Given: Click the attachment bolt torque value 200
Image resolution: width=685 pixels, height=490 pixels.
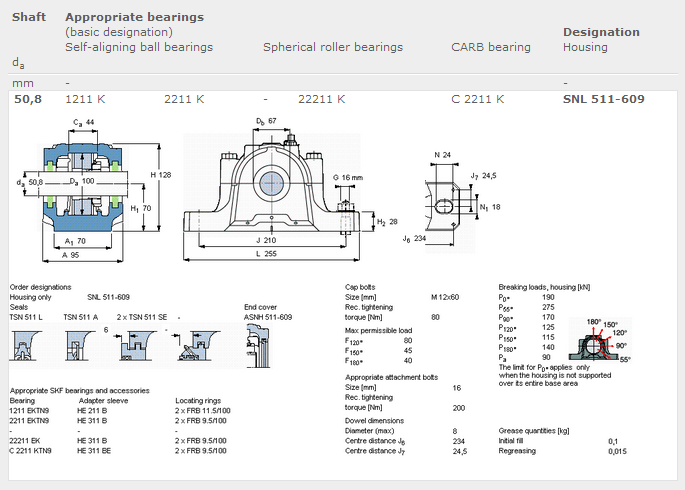Looking at the screenshot, I should [x=459, y=408].
